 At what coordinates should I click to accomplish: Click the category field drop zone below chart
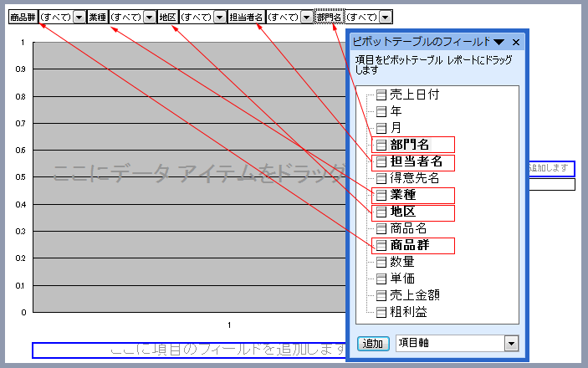[x=188, y=350]
